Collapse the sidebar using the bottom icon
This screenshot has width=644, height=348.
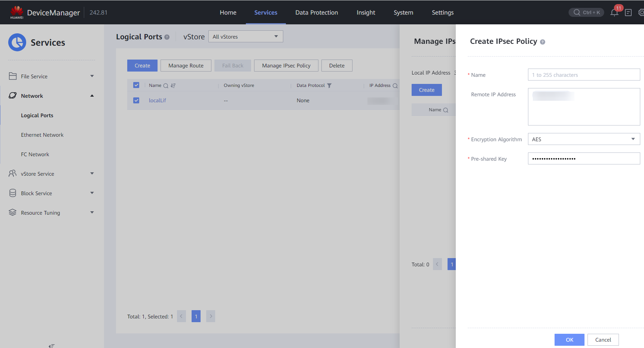tap(52, 345)
